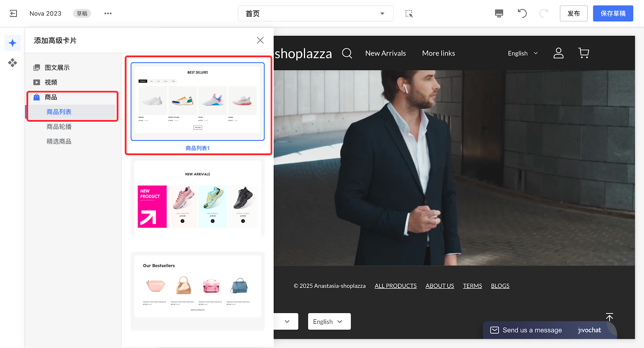Click the shopping cart icon
Viewport: 644px width, 348px height.
coord(584,53)
